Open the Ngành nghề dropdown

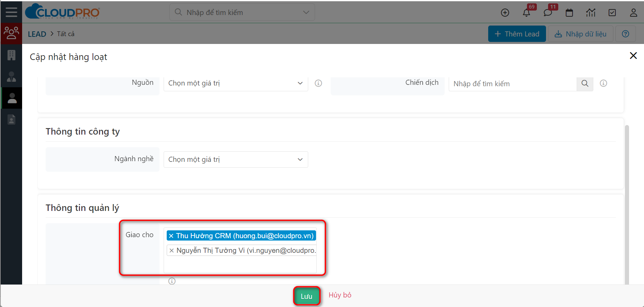(236, 159)
